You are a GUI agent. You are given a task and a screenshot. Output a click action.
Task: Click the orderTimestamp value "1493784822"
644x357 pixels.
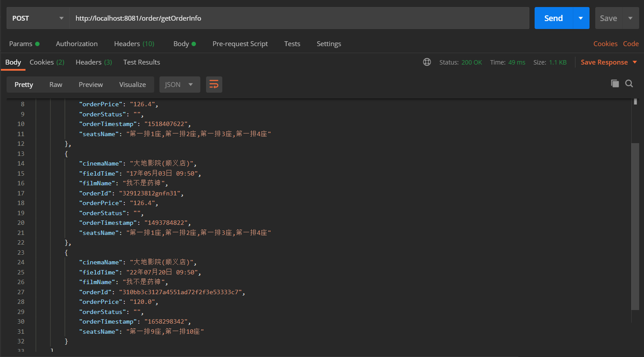coord(166,223)
